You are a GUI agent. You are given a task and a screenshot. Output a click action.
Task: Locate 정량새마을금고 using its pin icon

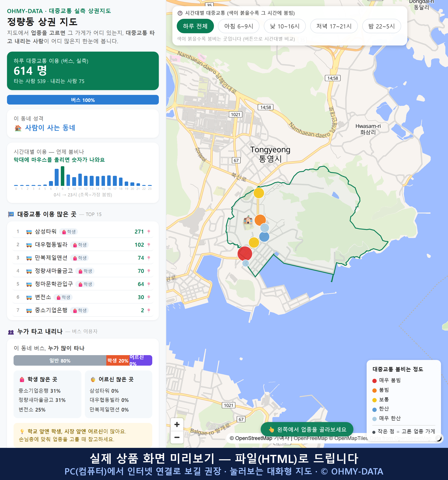tap(149, 271)
